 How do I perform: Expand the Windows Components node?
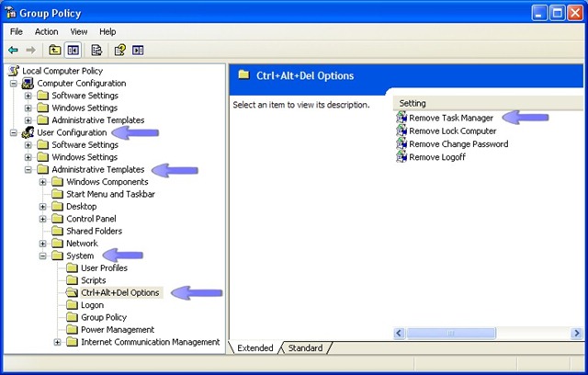43,182
